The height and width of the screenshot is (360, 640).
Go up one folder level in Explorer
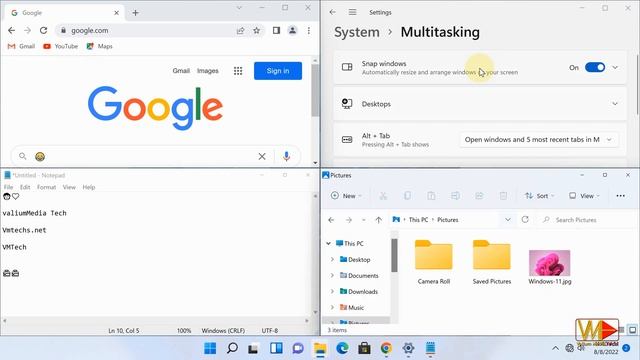tap(378, 220)
